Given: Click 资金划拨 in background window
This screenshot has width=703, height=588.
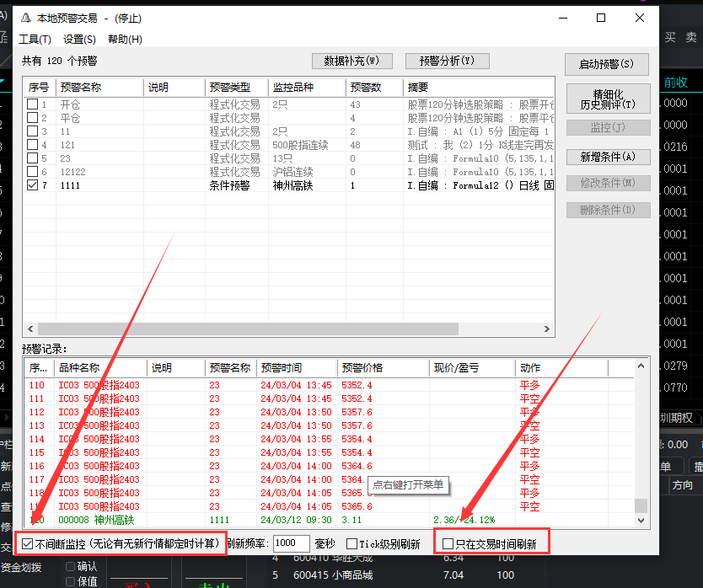Looking at the screenshot, I should (x=21, y=568).
